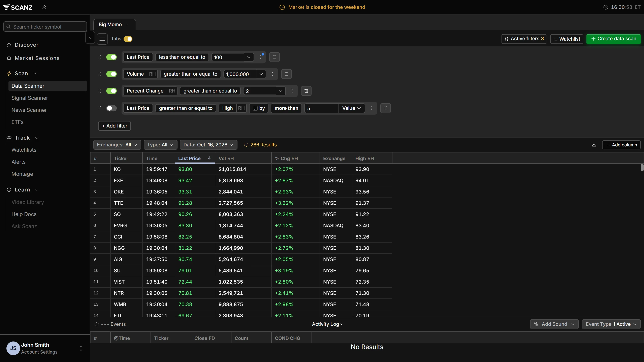
Task: Click the download results icon
Action: coord(594,145)
